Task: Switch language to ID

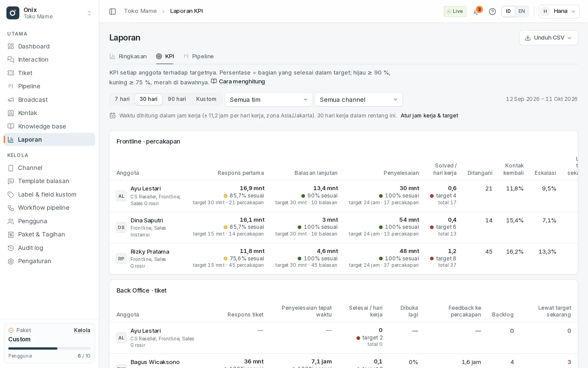Action: point(508,11)
